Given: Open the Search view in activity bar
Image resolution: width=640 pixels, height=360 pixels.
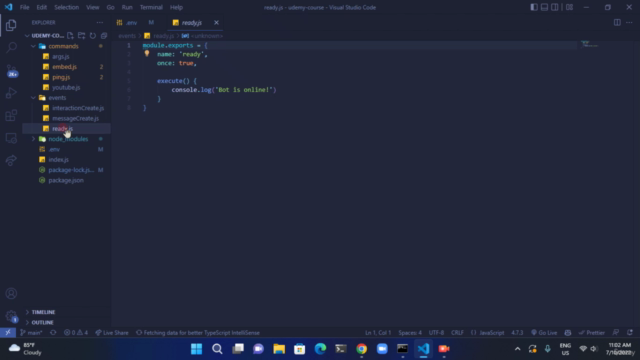Looking at the screenshot, I should (11, 48).
